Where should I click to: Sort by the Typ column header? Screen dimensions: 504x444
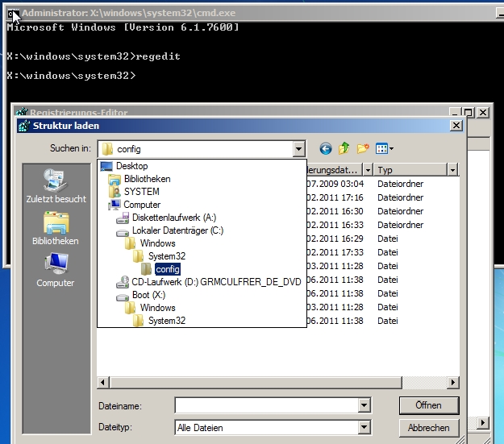(410, 170)
